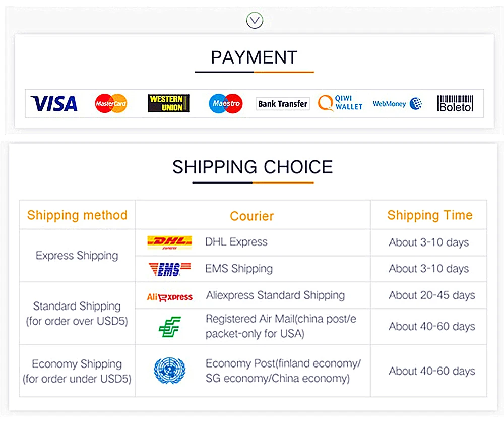Click the EMS courier logo
The image size is (504, 428).
(169, 269)
